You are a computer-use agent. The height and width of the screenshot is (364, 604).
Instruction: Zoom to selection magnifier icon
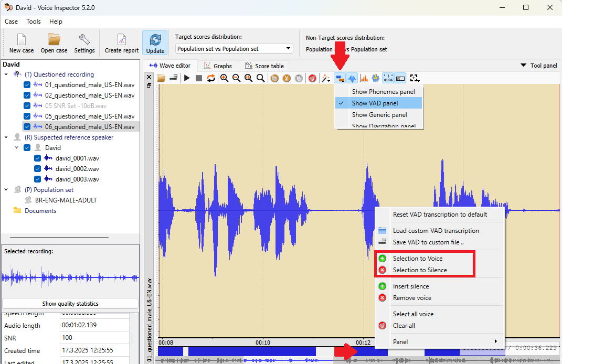point(248,78)
